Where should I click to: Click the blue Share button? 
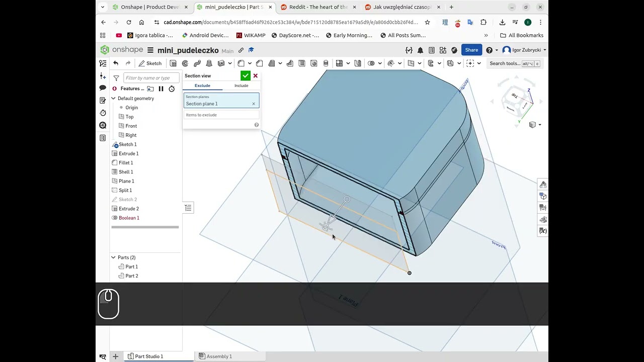471,50
